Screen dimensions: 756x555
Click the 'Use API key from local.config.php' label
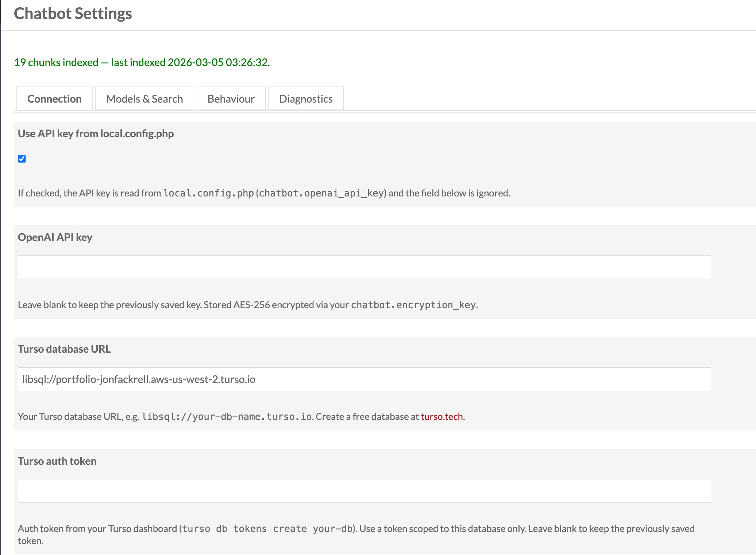96,134
